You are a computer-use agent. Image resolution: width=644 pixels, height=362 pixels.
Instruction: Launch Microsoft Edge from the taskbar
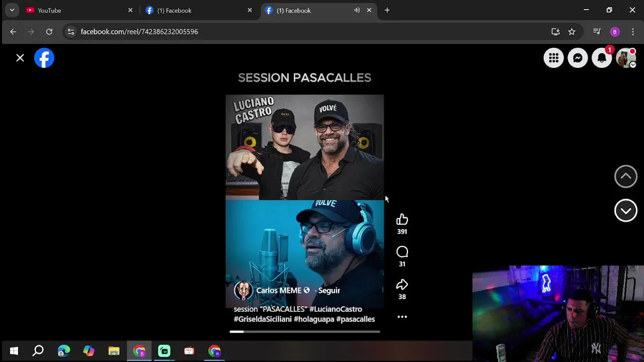(64, 351)
